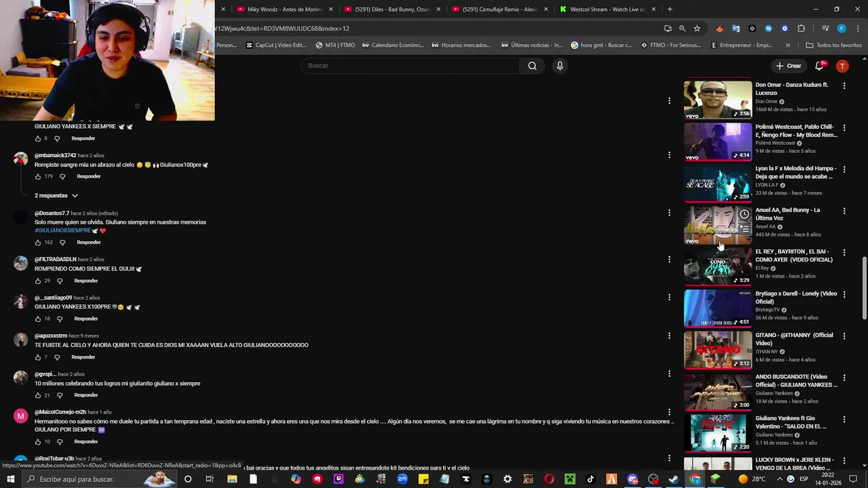Like the comment by @mbamaick3742

click(38, 176)
